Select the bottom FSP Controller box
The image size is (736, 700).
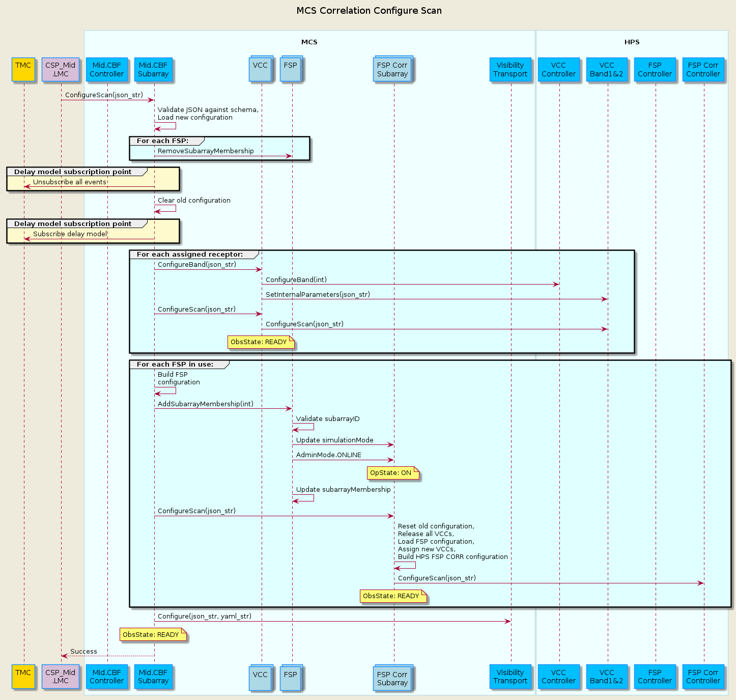655,677
